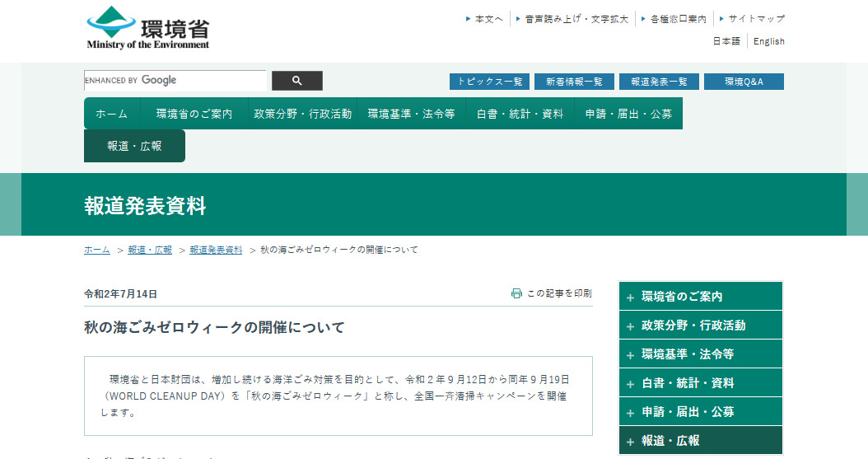
Task: Open the ホーム navigation menu item
Action: click(112, 114)
